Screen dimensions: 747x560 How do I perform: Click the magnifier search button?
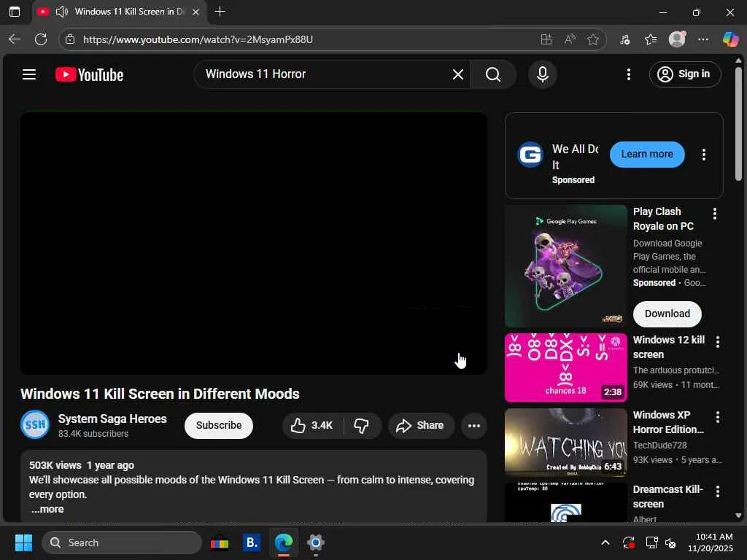493,74
